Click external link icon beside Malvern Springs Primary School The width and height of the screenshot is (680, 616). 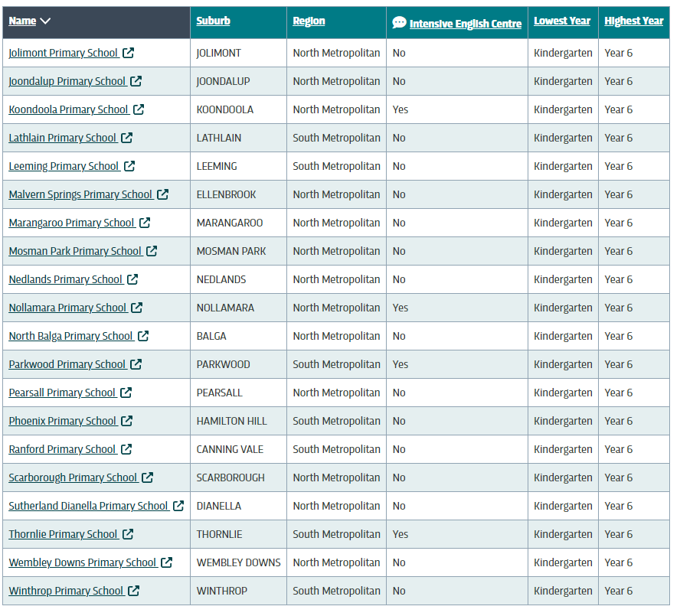162,194
